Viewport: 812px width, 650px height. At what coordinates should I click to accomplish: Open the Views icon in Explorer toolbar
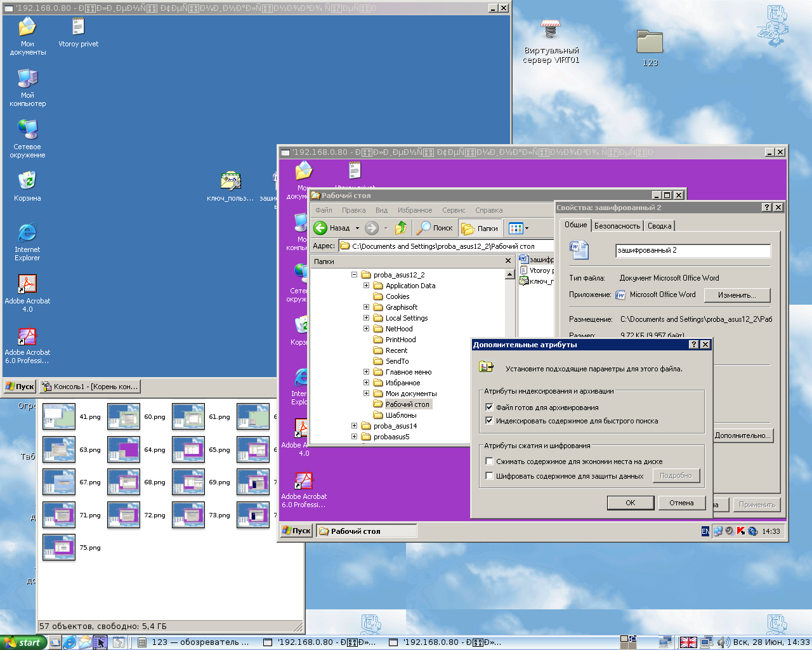[x=516, y=228]
